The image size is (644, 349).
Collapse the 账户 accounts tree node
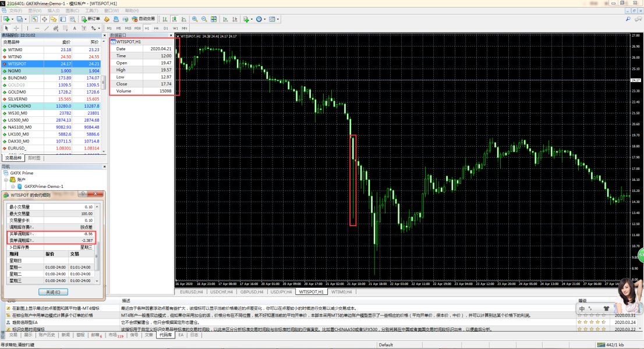point(6,180)
